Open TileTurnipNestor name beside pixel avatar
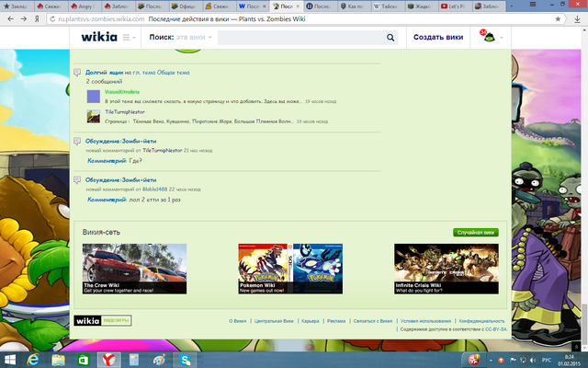The height and width of the screenshot is (368, 588). 125,112
